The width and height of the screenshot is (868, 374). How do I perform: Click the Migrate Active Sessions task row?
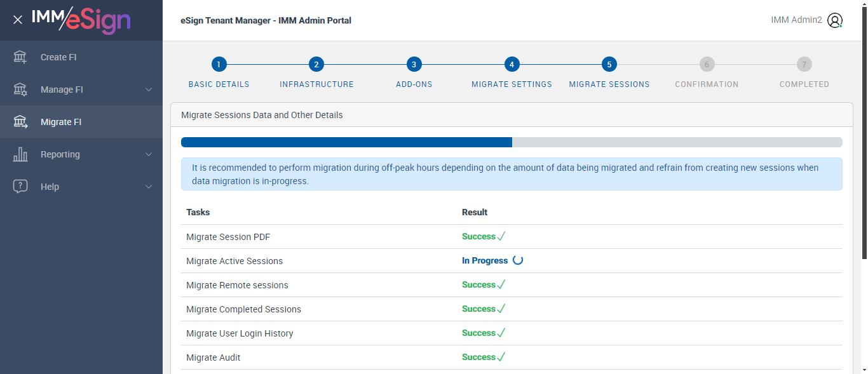point(512,261)
